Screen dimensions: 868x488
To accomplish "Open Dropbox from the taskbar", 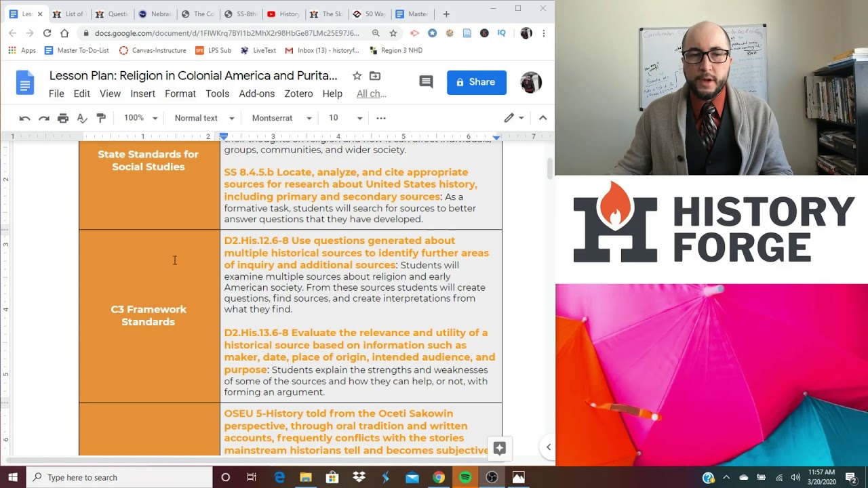I will coord(359,477).
